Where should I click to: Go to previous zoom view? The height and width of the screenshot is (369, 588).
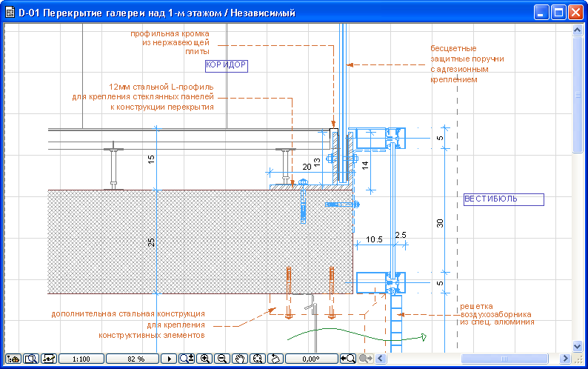tap(347, 359)
